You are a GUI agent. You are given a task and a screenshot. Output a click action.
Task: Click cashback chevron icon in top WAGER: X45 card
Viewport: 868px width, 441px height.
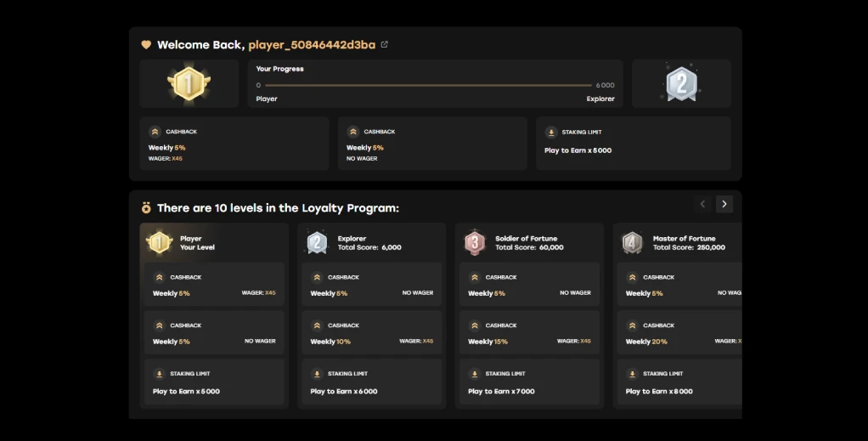[x=155, y=132]
